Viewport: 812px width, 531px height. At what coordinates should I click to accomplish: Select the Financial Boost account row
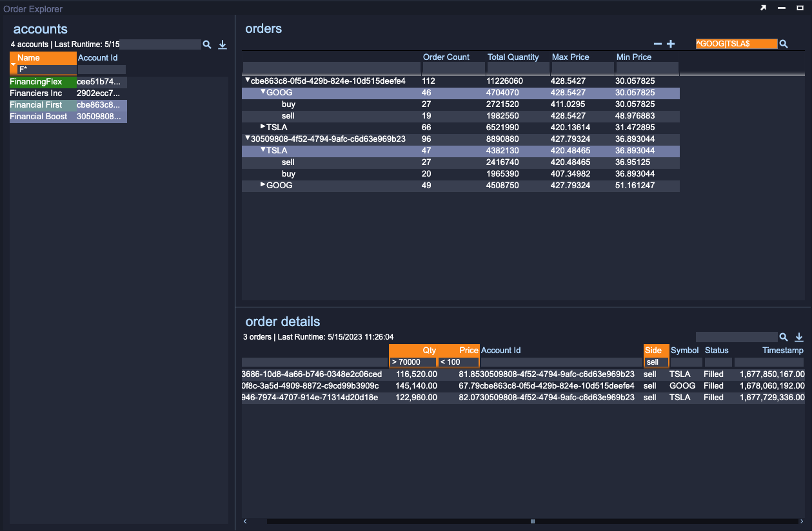tap(39, 117)
